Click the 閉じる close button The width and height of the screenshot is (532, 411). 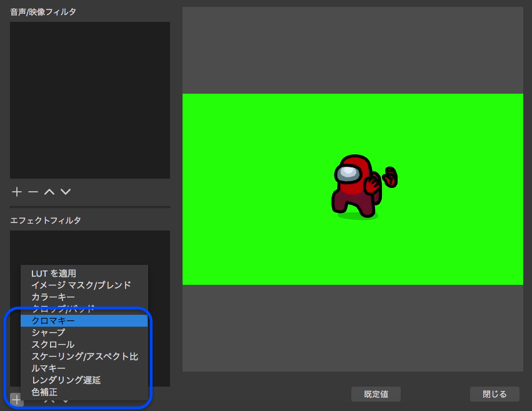coord(494,394)
